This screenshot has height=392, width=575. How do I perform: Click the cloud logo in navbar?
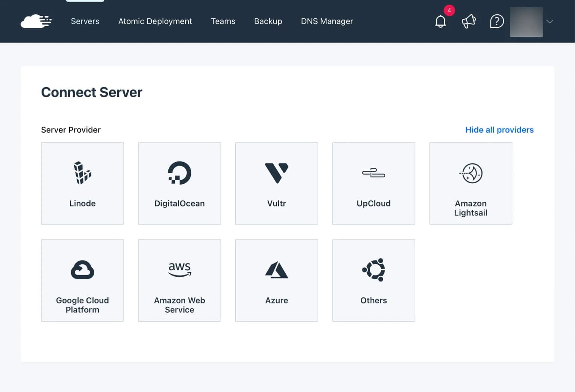pos(36,21)
